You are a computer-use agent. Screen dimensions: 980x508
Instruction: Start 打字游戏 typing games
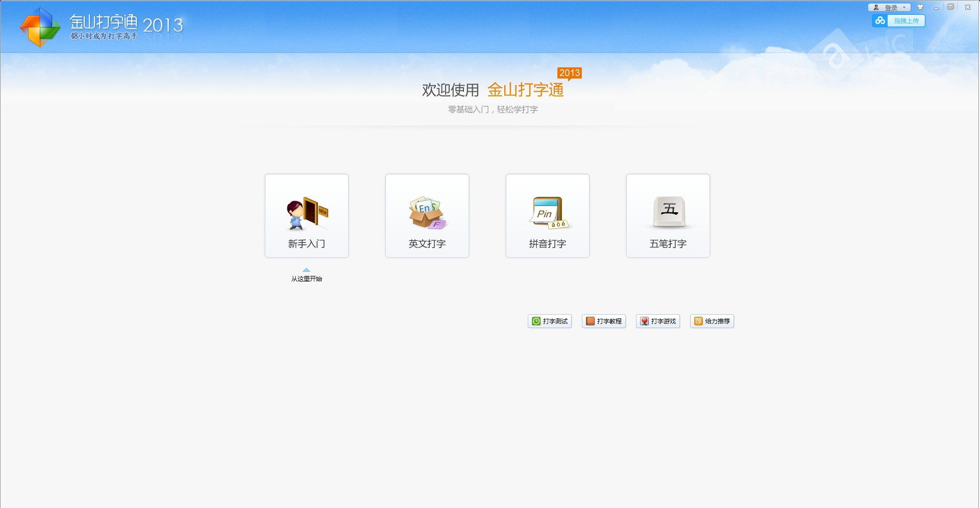[658, 321]
